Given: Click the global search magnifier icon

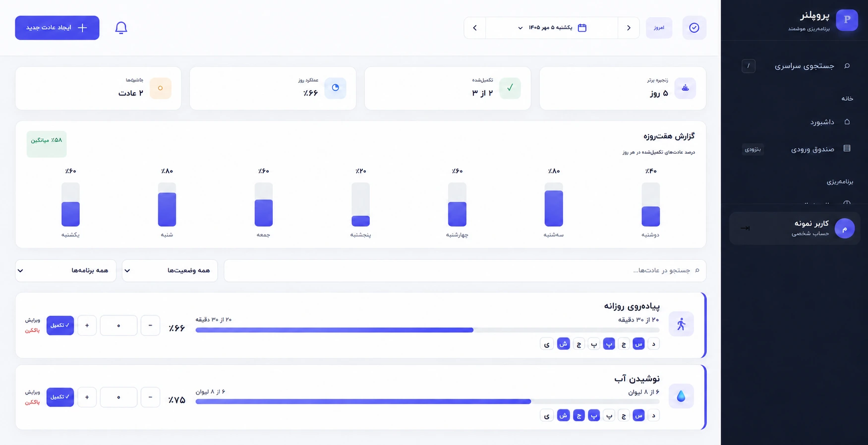Looking at the screenshot, I should pos(847,66).
